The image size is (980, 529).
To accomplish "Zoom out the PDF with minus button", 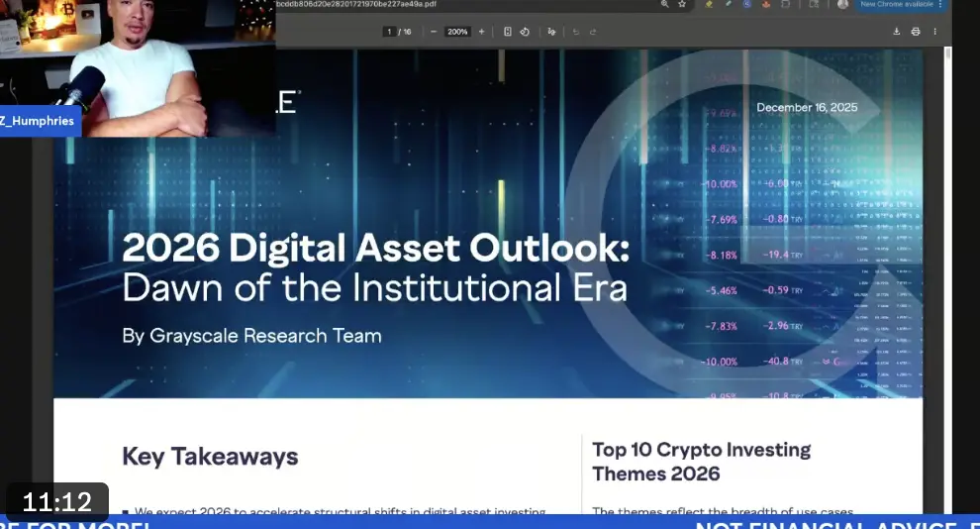I will coord(434,32).
